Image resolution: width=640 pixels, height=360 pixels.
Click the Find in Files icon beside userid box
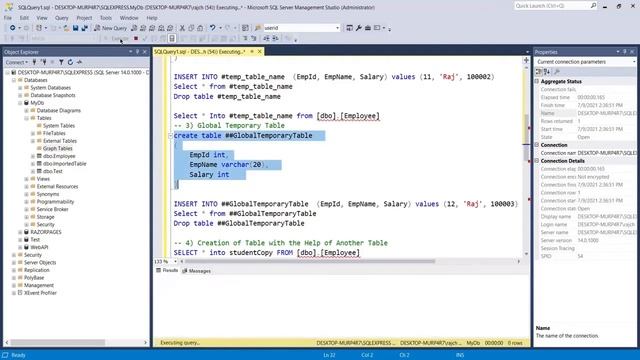[258, 28]
